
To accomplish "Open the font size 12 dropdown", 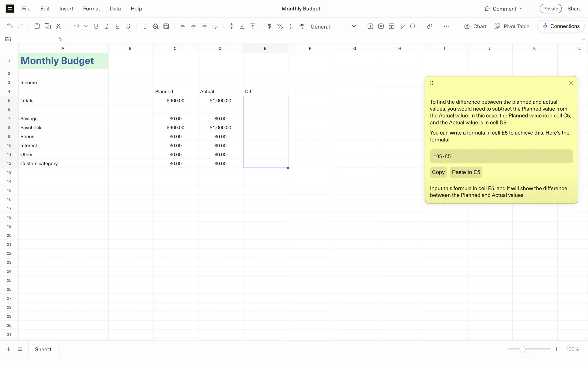I will point(81,26).
